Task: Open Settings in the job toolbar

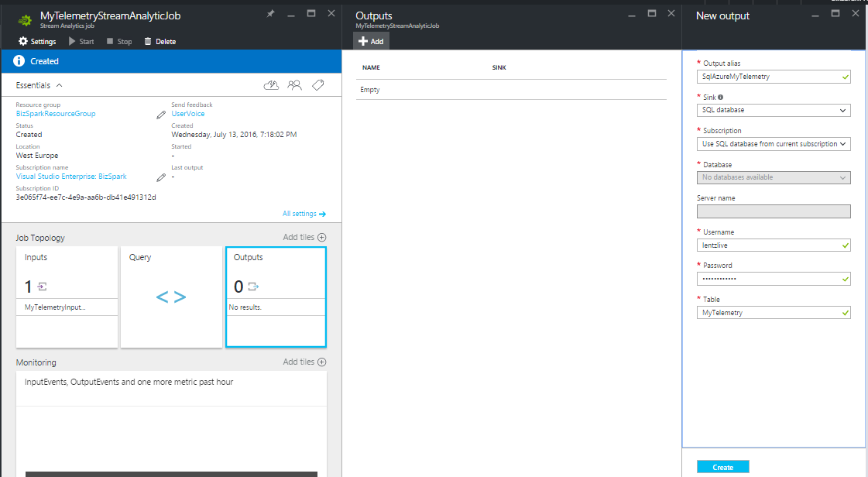Action: pyautogui.click(x=37, y=41)
